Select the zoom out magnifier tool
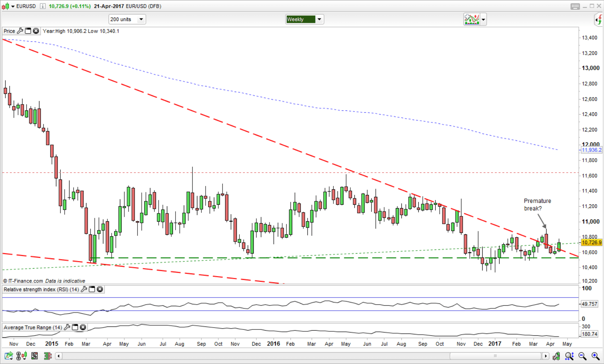The width and height of the screenshot is (604, 364). click(x=583, y=356)
